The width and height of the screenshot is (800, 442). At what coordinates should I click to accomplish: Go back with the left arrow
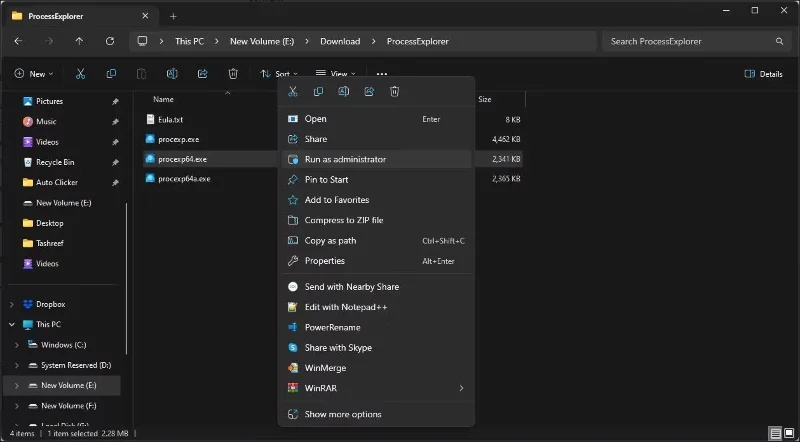click(x=18, y=41)
